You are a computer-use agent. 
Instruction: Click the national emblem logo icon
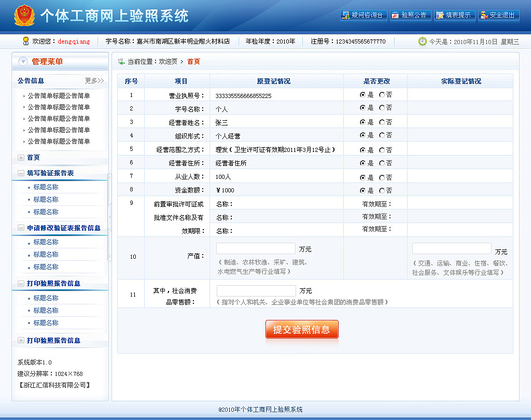pos(24,15)
